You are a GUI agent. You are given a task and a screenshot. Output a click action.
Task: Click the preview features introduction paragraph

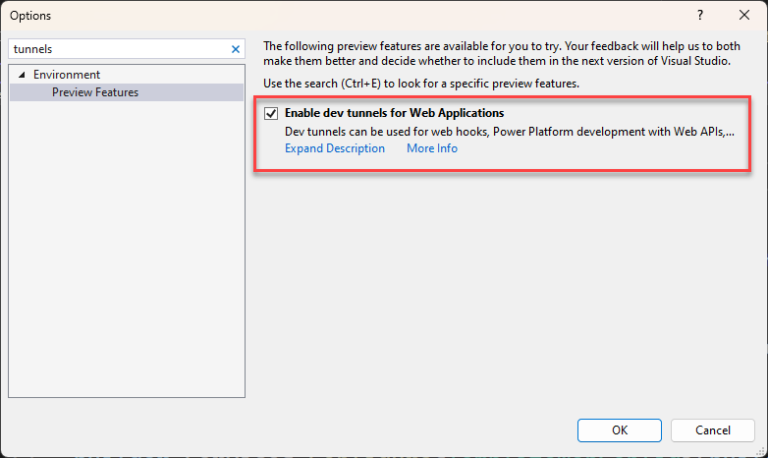[x=502, y=53]
